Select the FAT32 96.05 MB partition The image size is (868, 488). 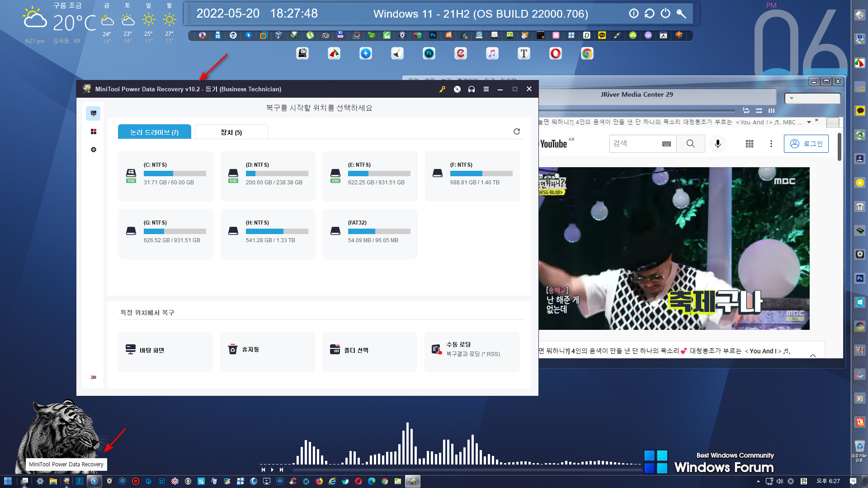click(x=370, y=234)
